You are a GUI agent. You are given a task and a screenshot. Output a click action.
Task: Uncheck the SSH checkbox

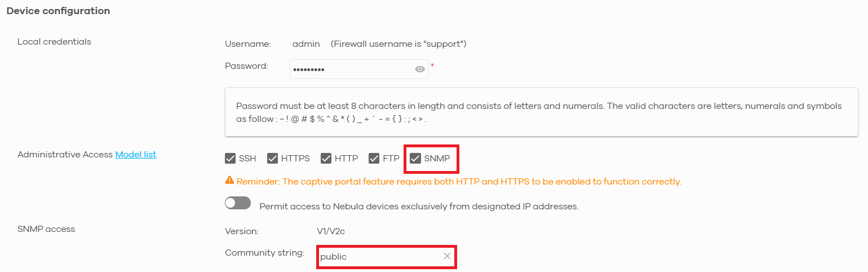click(230, 158)
